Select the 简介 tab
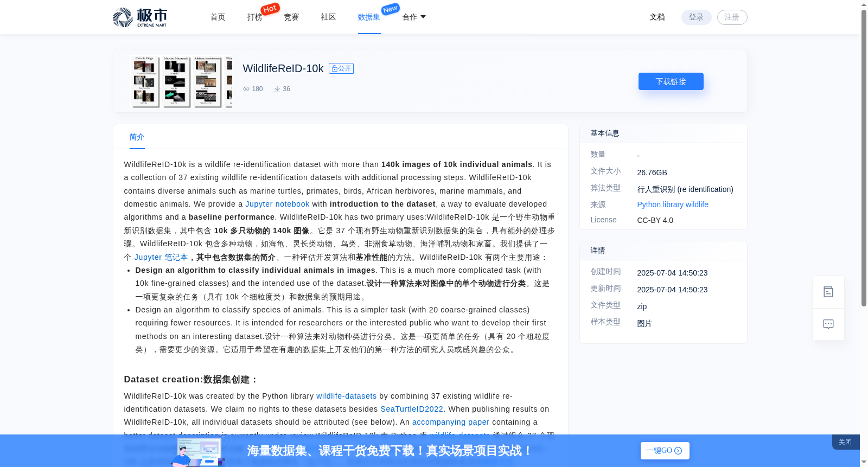Screen dimensions: 868x467 pos(137,137)
